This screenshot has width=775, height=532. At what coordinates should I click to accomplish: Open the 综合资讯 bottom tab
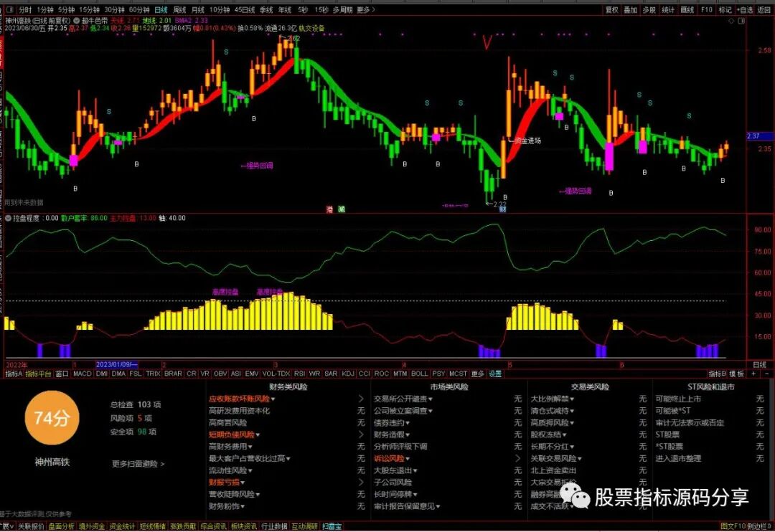214,526
